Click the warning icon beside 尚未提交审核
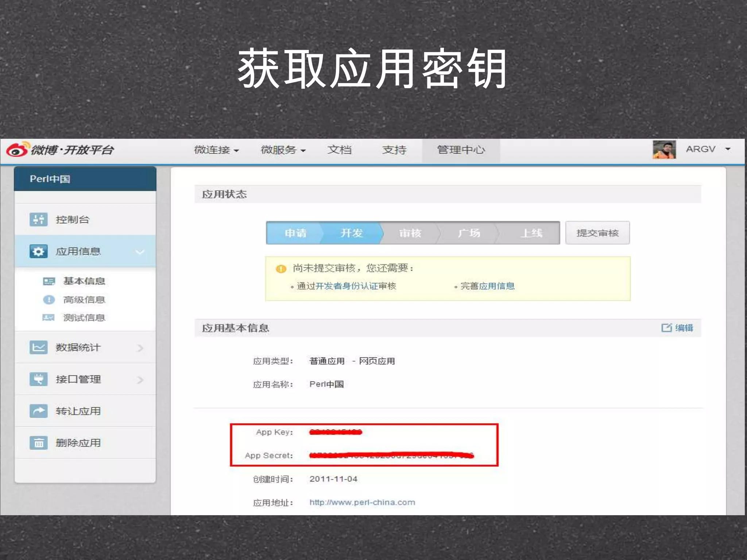This screenshot has width=747, height=560. (x=281, y=269)
